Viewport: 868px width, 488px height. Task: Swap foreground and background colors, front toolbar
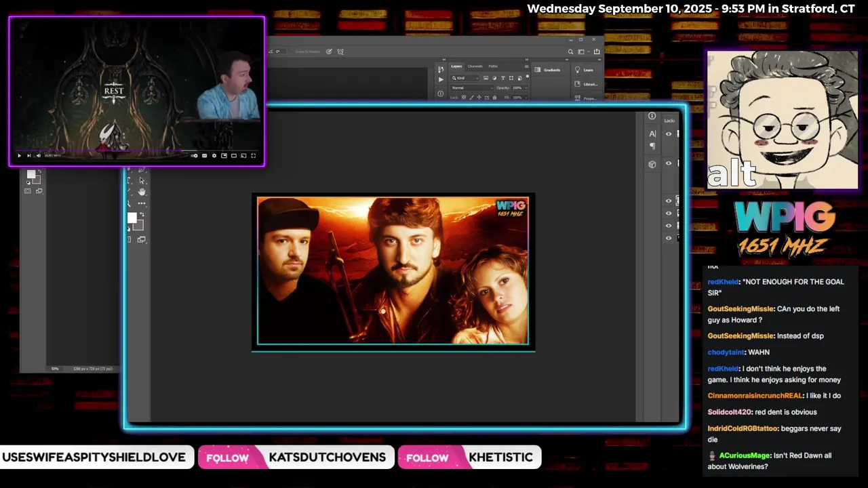click(142, 214)
